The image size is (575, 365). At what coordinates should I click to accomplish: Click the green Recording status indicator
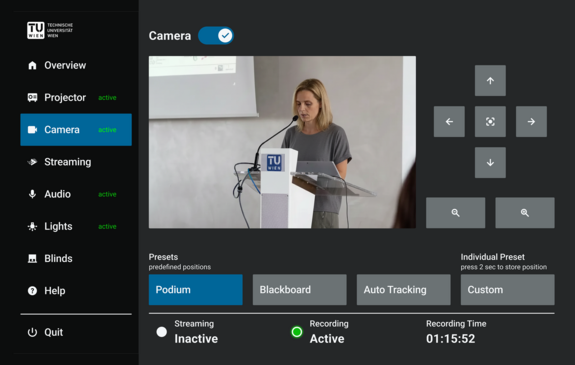297,332
